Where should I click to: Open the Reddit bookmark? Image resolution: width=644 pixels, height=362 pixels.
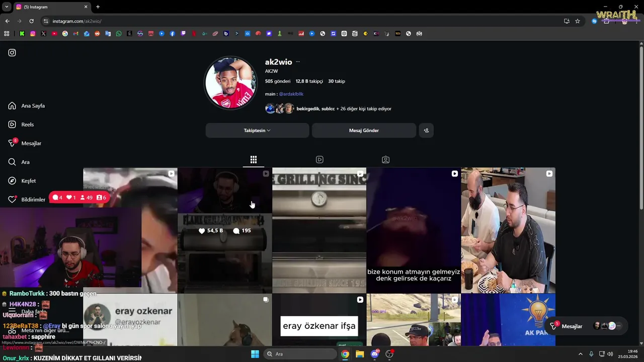point(97,34)
